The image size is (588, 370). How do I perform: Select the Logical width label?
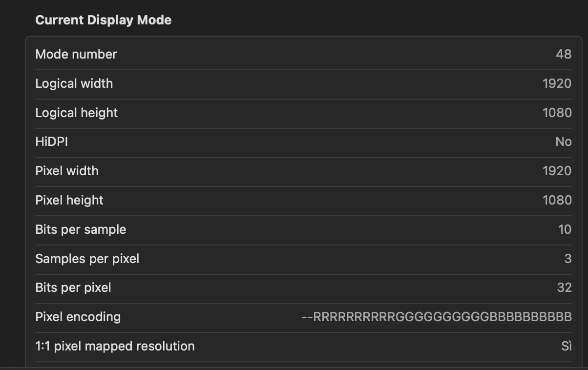click(x=74, y=83)
